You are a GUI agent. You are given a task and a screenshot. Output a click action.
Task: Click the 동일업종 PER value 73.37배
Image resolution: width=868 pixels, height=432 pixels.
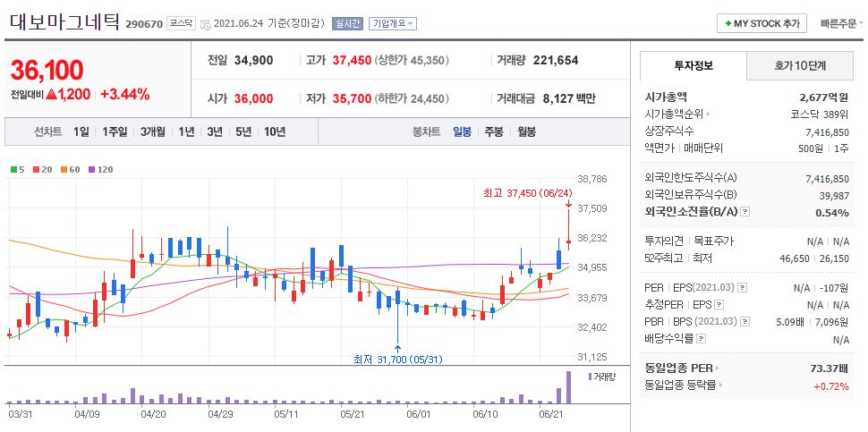click(x=830, y=368)
